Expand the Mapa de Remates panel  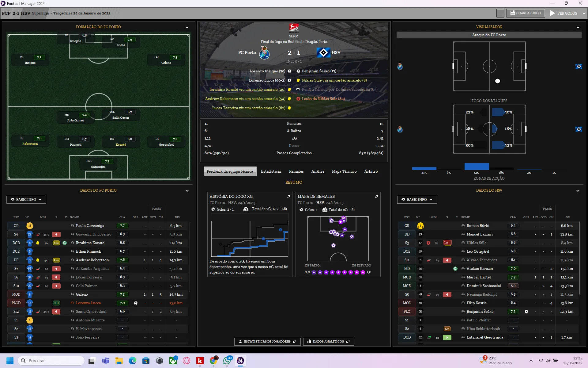376,197
